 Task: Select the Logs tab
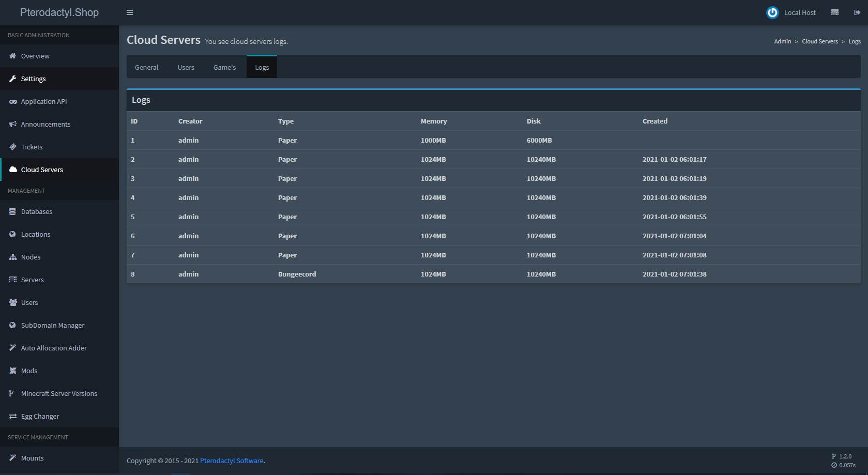[262, 68]
